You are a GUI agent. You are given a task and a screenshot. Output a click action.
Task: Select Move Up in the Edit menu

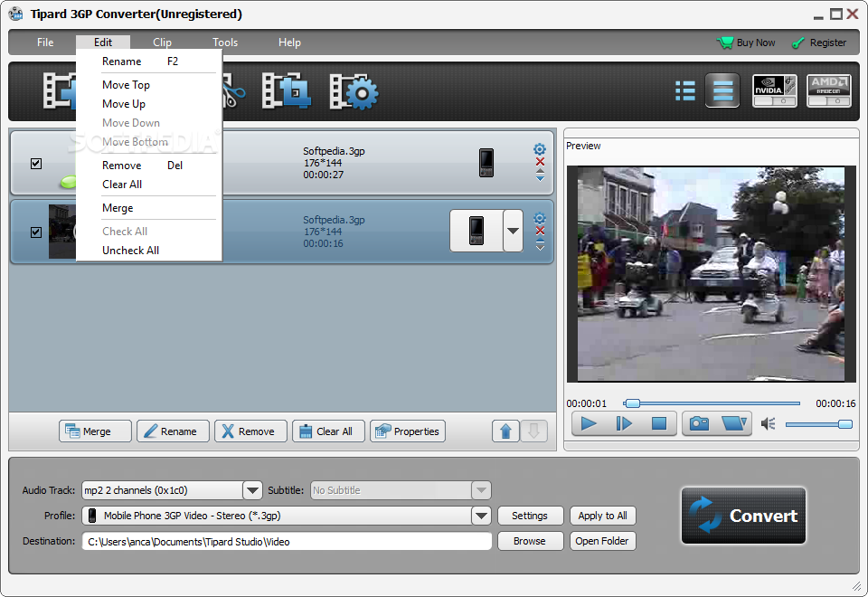148,103
